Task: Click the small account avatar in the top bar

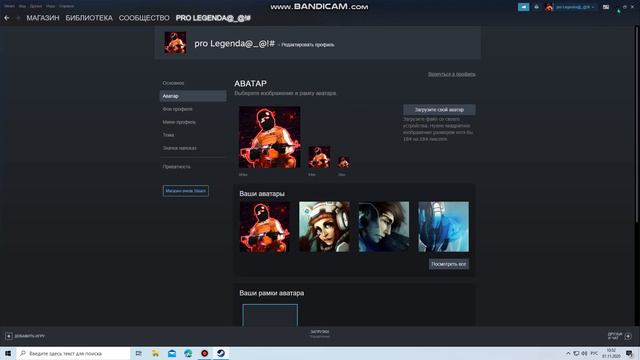Action: coord(549,7)
